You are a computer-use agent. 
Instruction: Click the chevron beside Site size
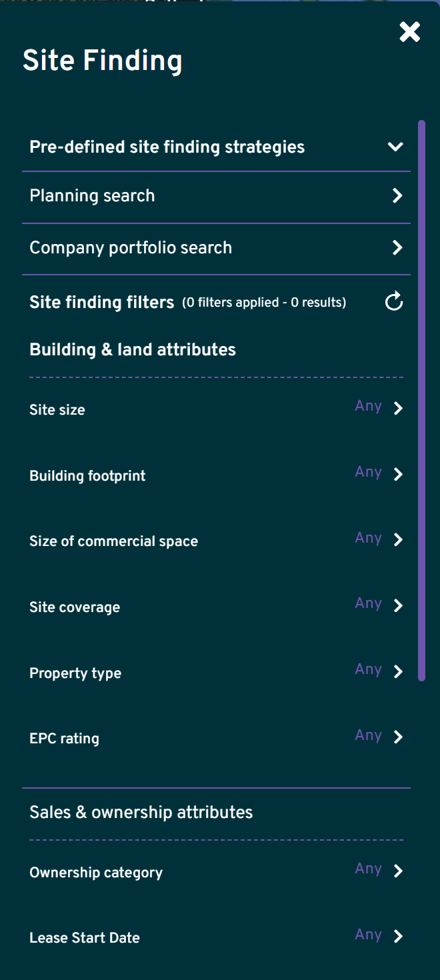pyautogui.click(x=397, y=407)
